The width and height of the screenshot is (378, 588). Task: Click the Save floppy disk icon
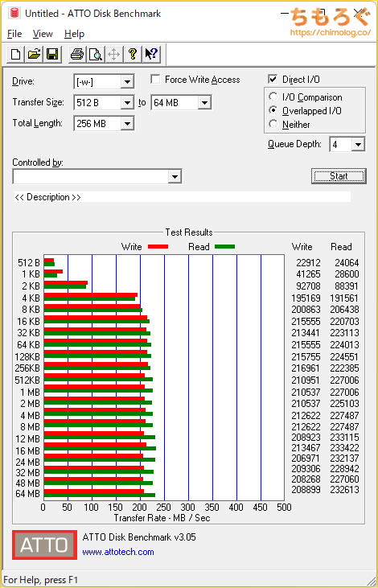click(52, 55)
